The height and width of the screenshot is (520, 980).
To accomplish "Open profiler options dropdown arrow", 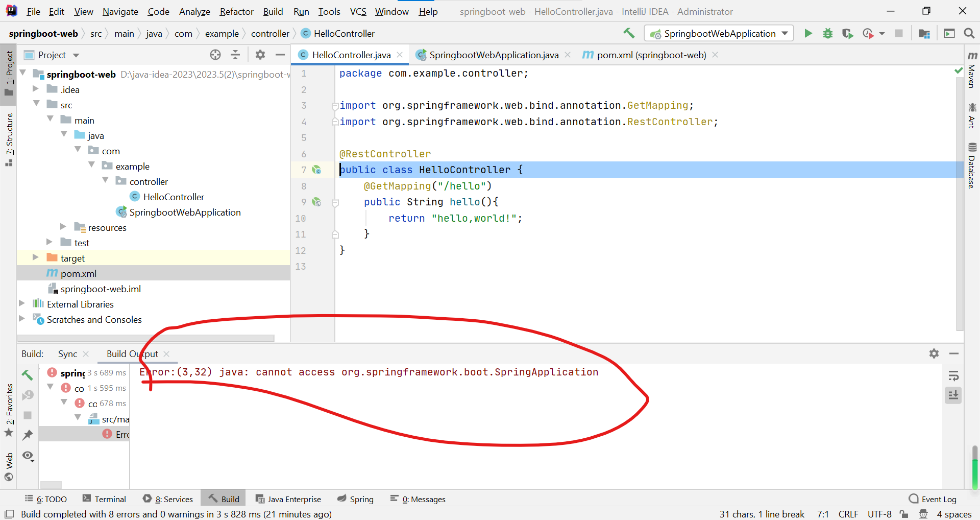I will coord(882,34).
